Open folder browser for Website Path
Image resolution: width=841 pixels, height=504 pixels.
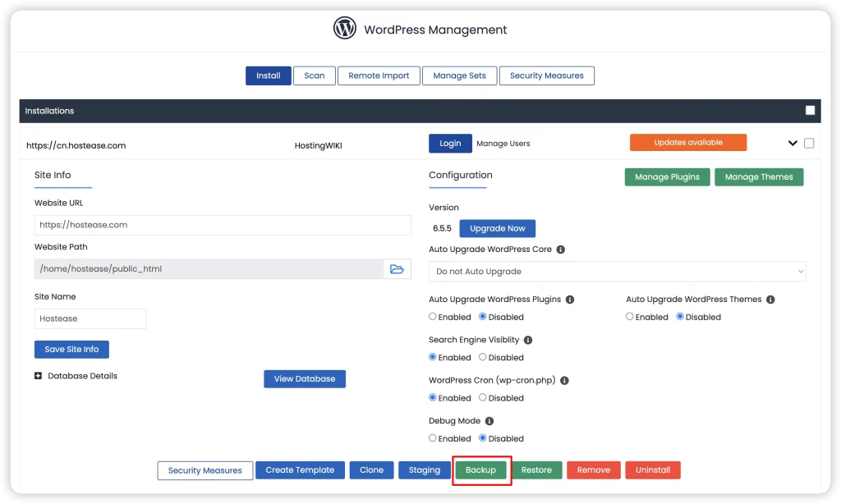pos(397,269)
